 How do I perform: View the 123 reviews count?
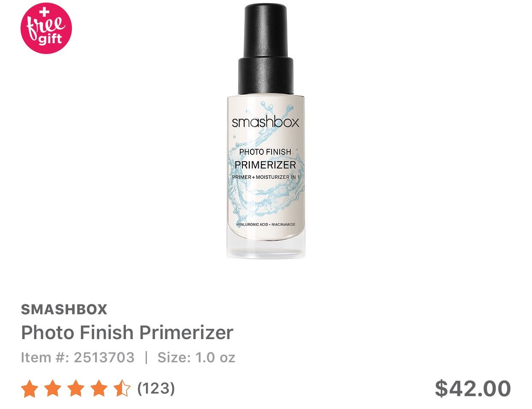156,388
